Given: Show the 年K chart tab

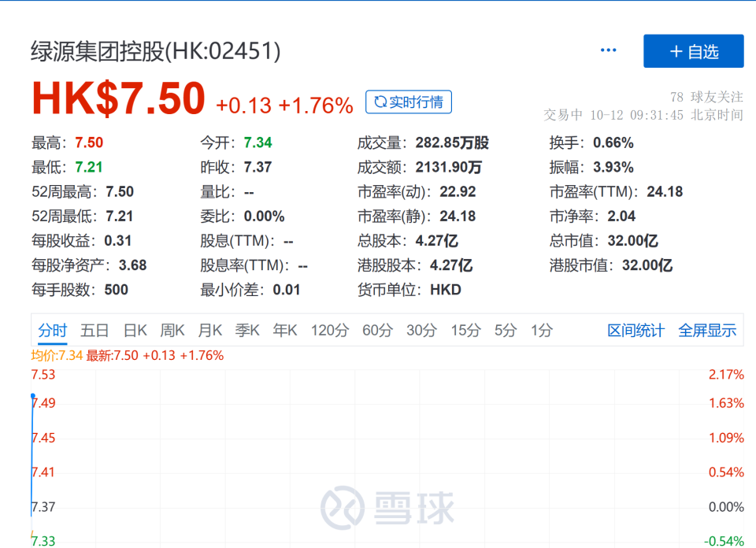Looking at the screenshot, I should 285,331.
